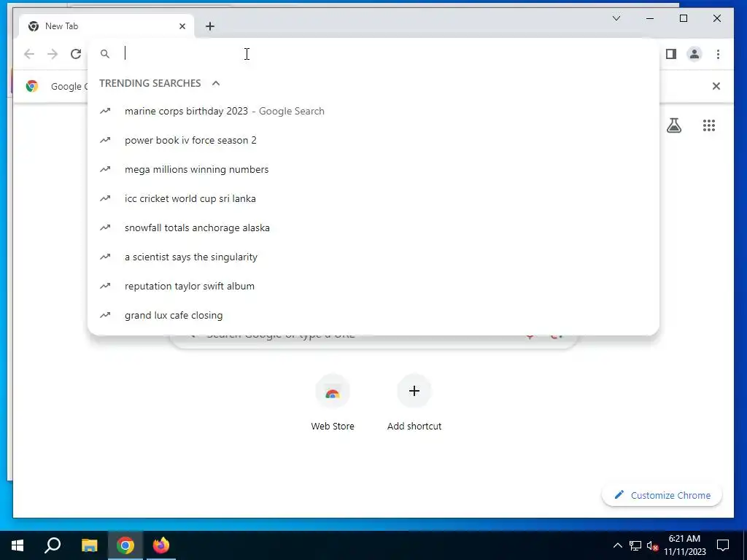This screenshot has width=747, height=560.
Task: Open Customize Chrome button
Action: (x=662, y=495)
